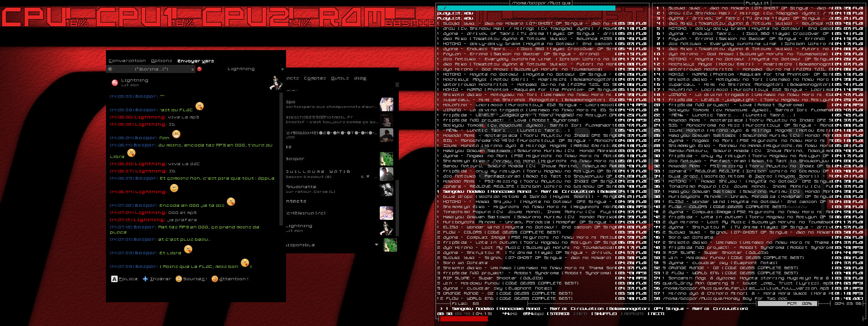Viewport: 868px width, 326px height.
Task: Toggle the [STEREO] indicator in music player
Action: tap(559, 314)
